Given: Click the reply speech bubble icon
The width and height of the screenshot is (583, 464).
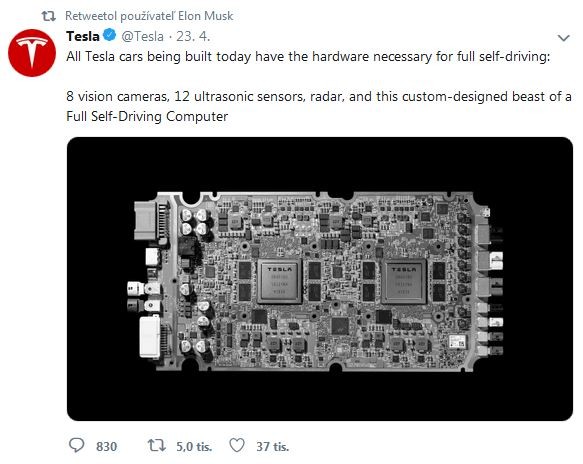Looking at the screenshot, I should pyautogui.click(x=77, y=445).
